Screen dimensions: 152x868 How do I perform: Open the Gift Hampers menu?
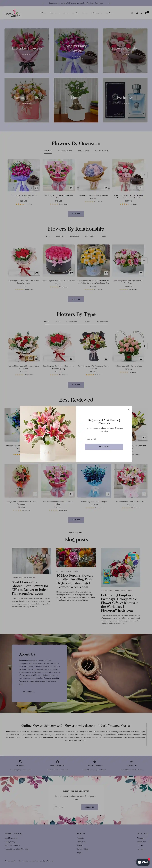pos(96,13)
